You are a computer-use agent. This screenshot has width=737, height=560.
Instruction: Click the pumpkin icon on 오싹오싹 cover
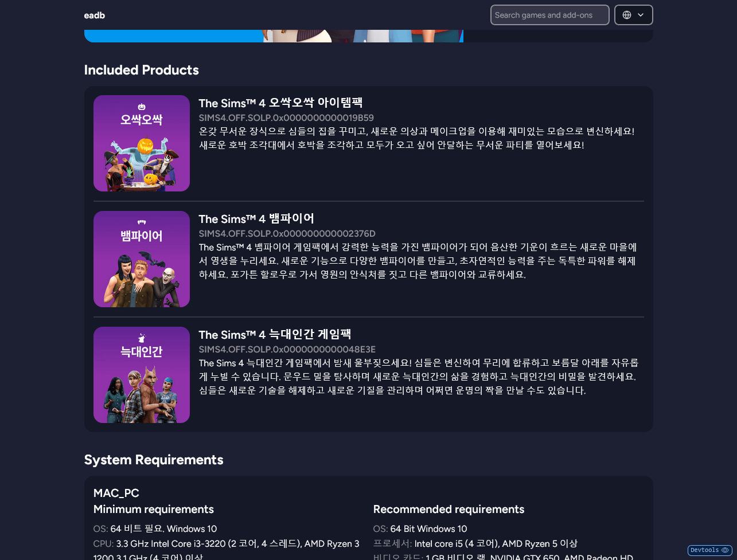coord(142,107)
